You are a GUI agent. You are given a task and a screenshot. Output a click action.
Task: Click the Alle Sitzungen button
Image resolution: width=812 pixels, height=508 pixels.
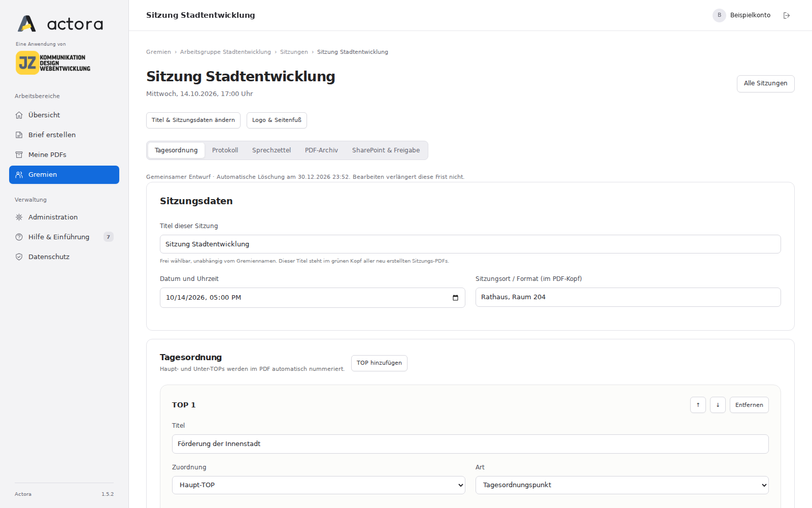pos(765,84)
